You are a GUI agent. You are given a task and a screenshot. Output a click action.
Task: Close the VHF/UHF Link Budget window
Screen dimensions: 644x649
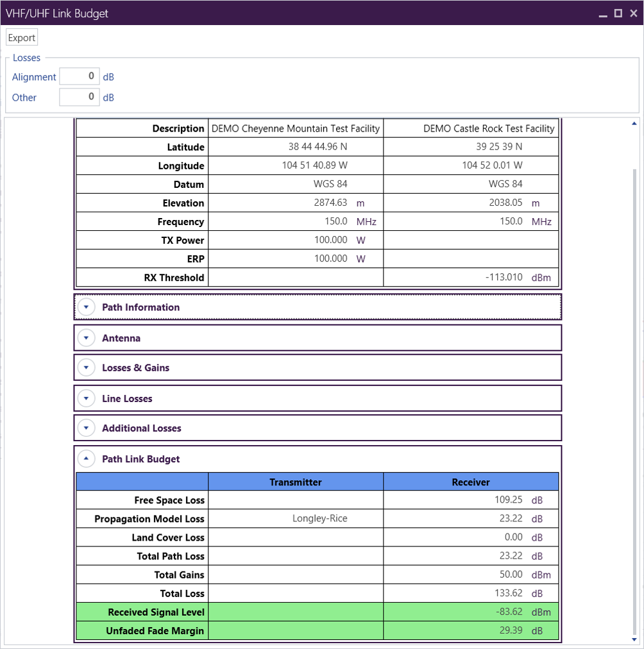click(x=632, y=13)
